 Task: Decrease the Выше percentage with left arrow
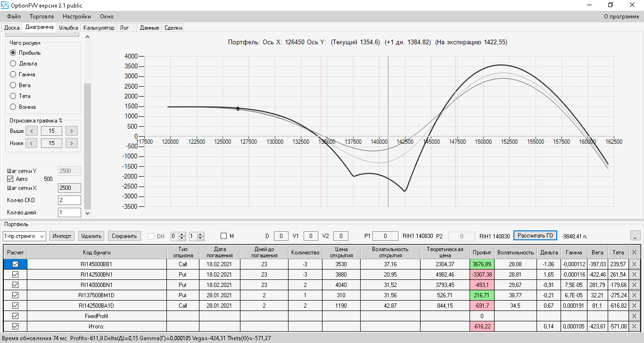click(x=31, y=131)
